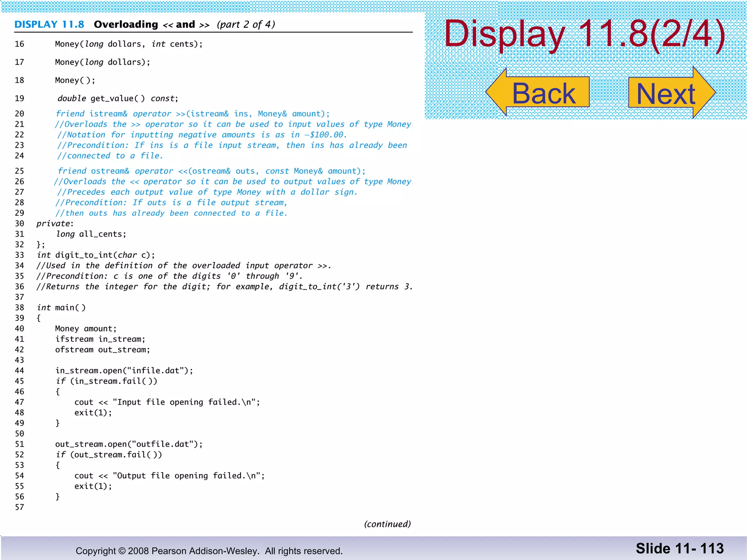Go to previous slide with Back arrow
Screen dimensions: 747x560
538,92
